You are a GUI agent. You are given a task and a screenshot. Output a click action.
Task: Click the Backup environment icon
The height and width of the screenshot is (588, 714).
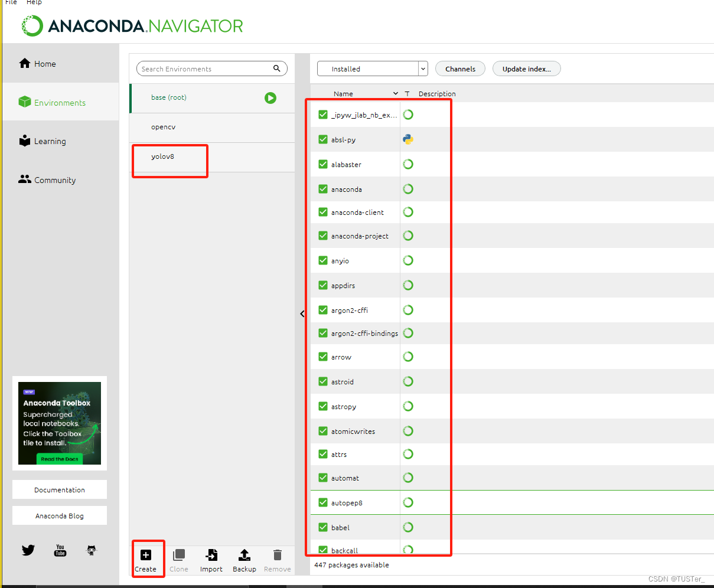coord(244,555)
